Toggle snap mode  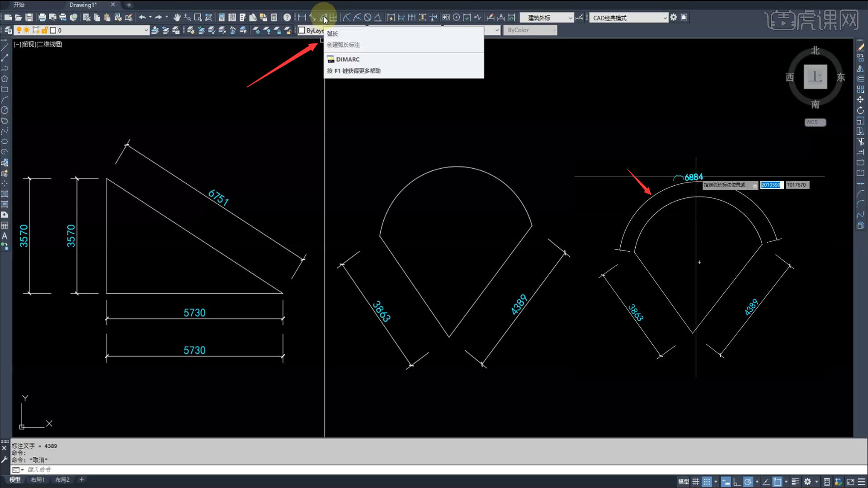pos(707,482)
